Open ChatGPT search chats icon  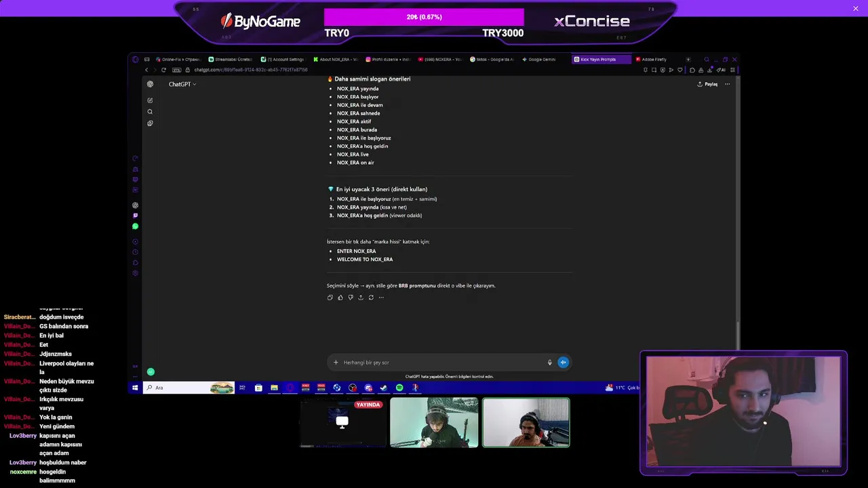tap(150, 112)
